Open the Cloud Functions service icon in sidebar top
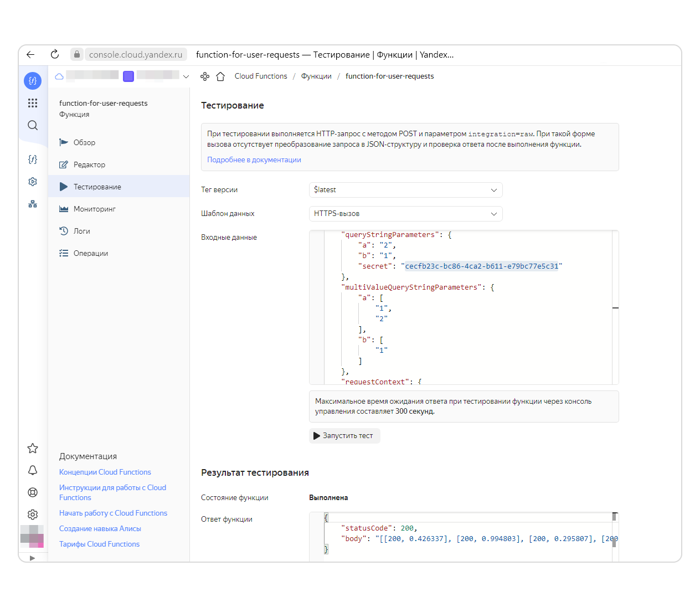The height and width of the screenshot is (607, 700). (x=33, y=81)
